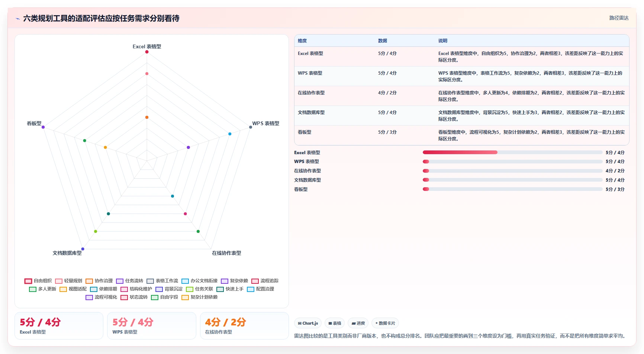644x354 pixels.
Task: Toggle the 轻量规划 legend series
Action: pyautogui.click(x=68, y=281)
